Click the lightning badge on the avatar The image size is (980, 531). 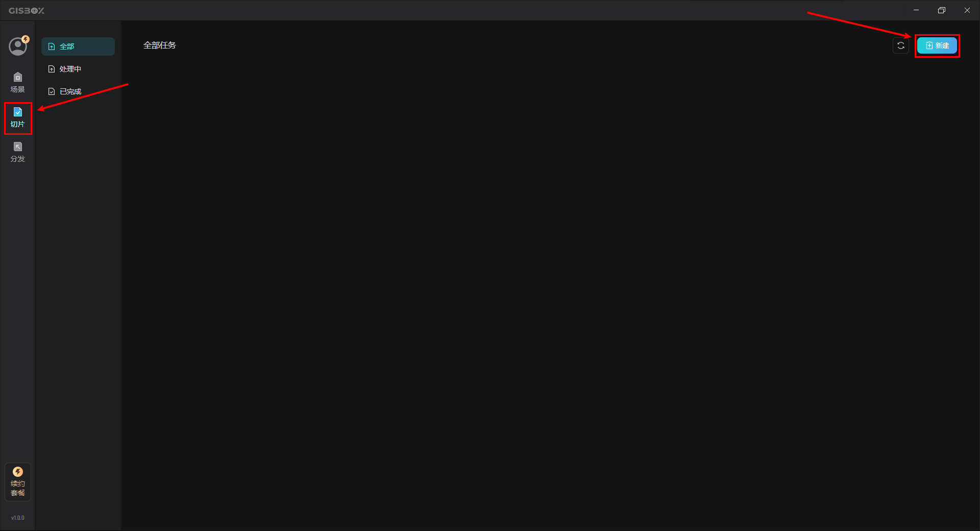(26, 39)
